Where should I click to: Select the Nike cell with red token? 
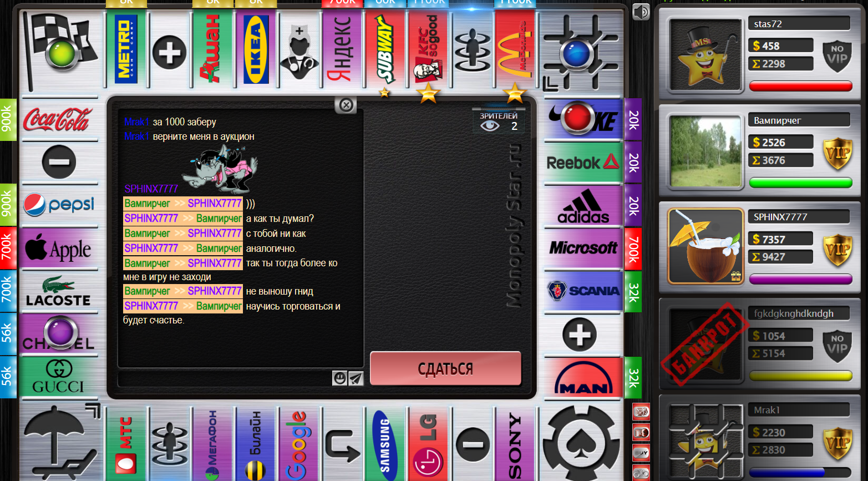tap(583, 118)
